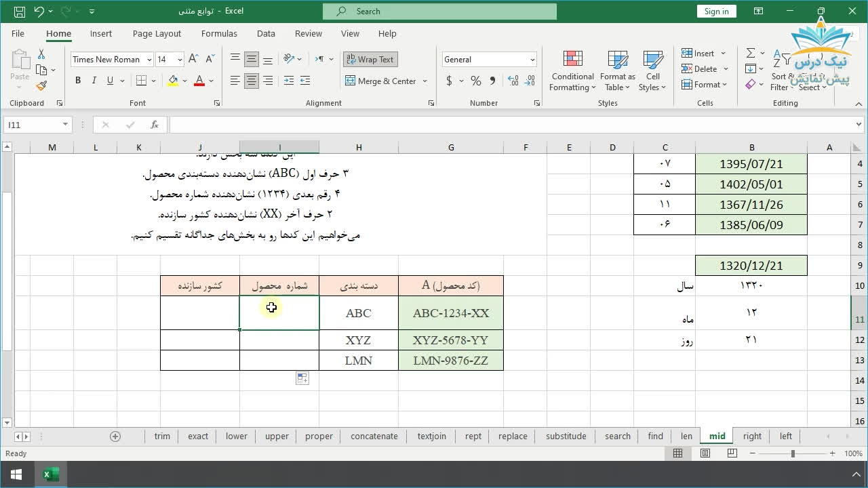Apply the Borders icon
868x488 pixels.
(x=141, y=81)
